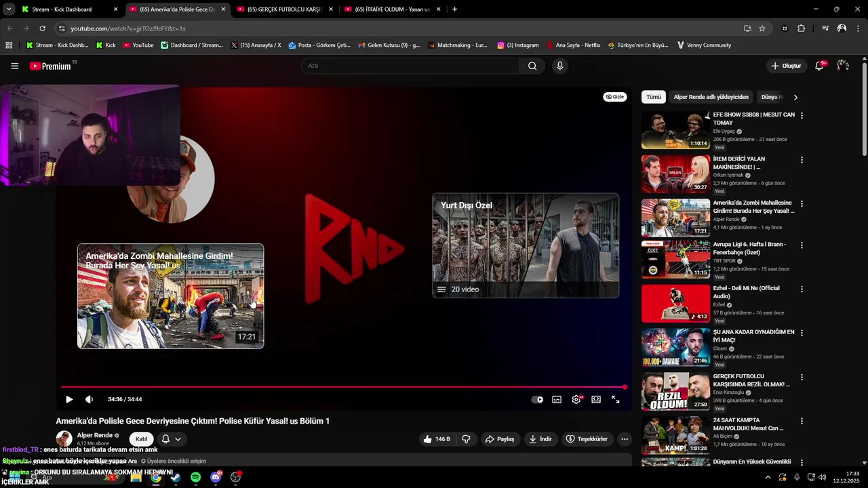The width and height of the screenshot is (868, 488).
Task: Send thanks with Teşekkürler button
Action: click(587, 439)
